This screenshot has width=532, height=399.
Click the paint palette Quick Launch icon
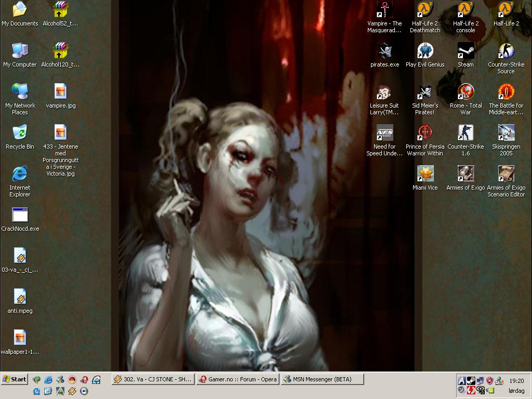(36, 380)
